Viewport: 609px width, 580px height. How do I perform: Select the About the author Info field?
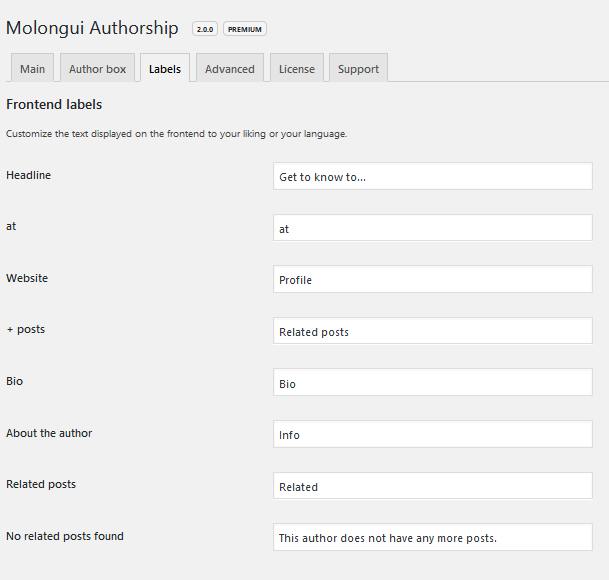click(432, 434)
